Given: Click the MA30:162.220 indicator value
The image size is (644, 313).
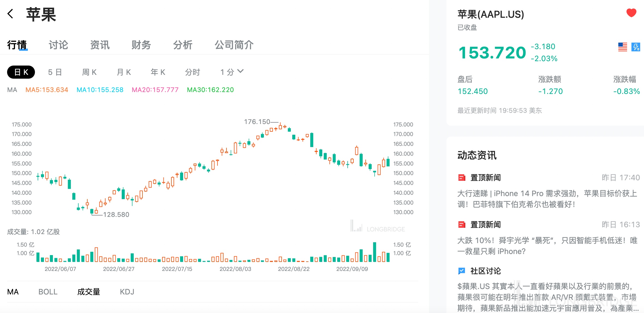Looking at the screenshot, I should (210, 90).
